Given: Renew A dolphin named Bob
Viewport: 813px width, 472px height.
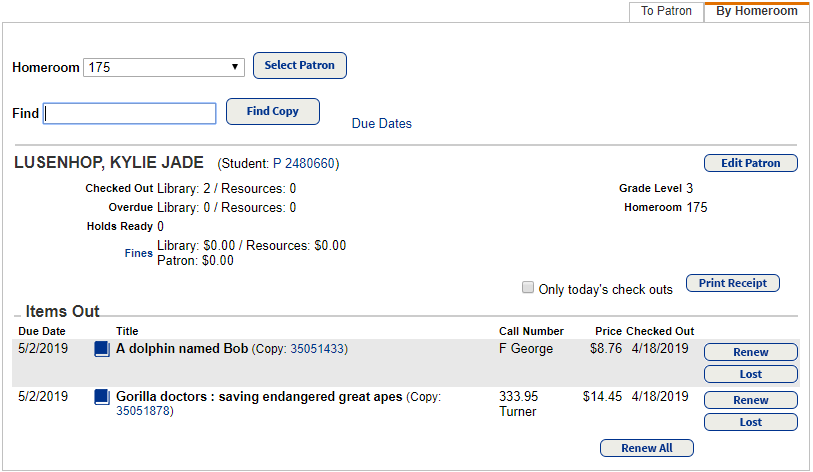Looking at the screenshot, I should [750, 352].
